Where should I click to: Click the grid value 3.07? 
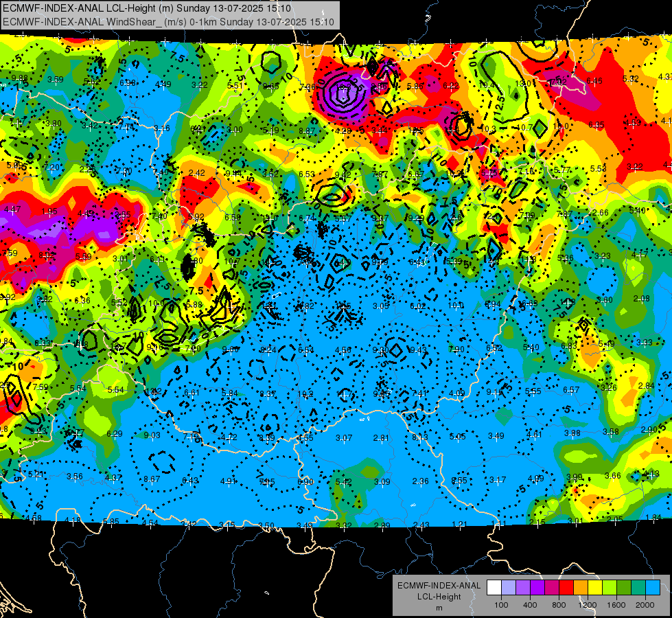point(344,437)
